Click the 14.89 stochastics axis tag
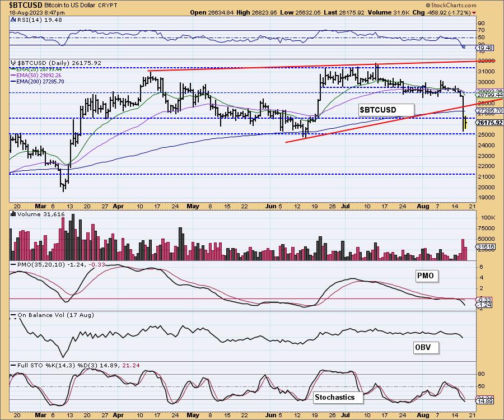The height and width of the screenshot is (420, 504). tap(485, 402)
